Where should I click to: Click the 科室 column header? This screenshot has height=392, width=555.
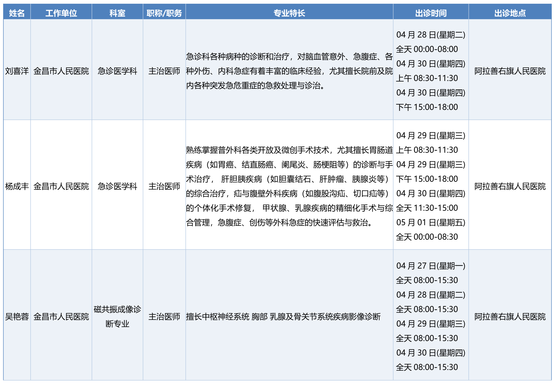tap(117, 13)
